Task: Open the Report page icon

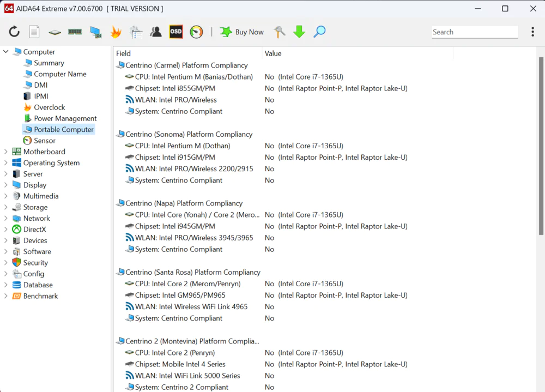Action: 34,32
